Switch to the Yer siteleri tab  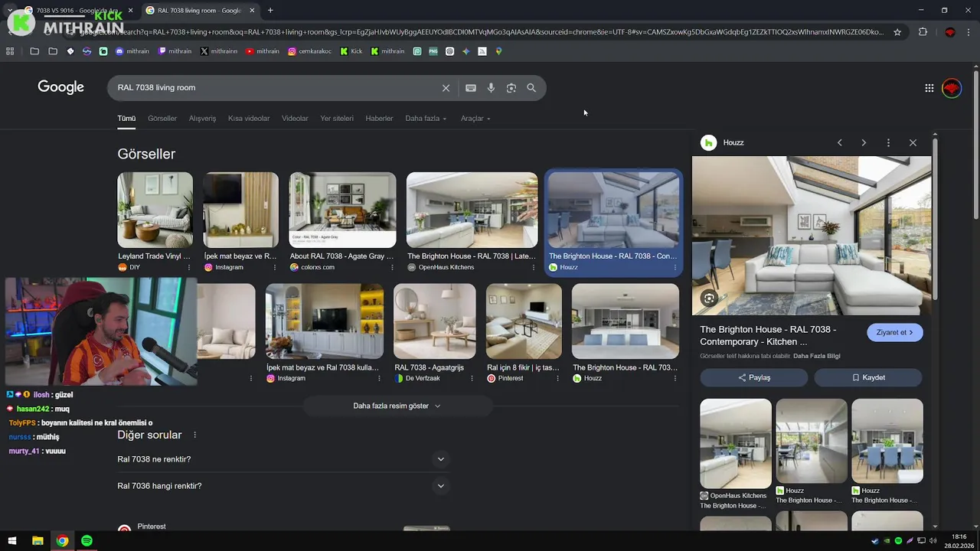coord(337,119)
